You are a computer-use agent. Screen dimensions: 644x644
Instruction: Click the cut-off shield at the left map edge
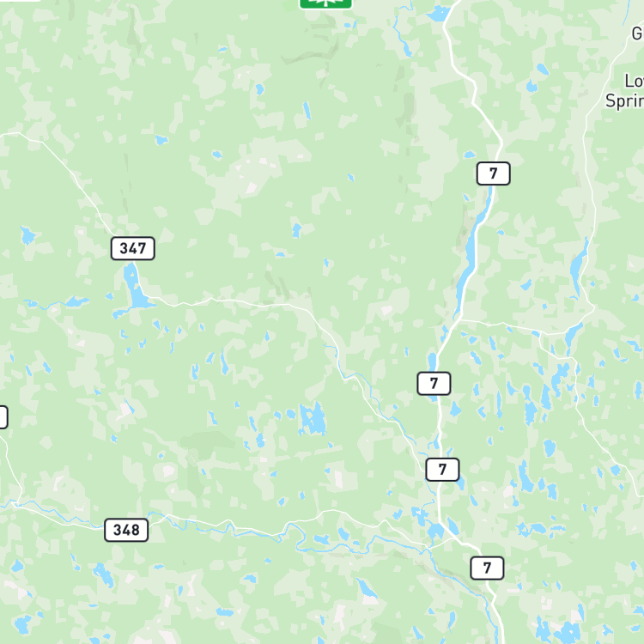(x=3, y=417)
